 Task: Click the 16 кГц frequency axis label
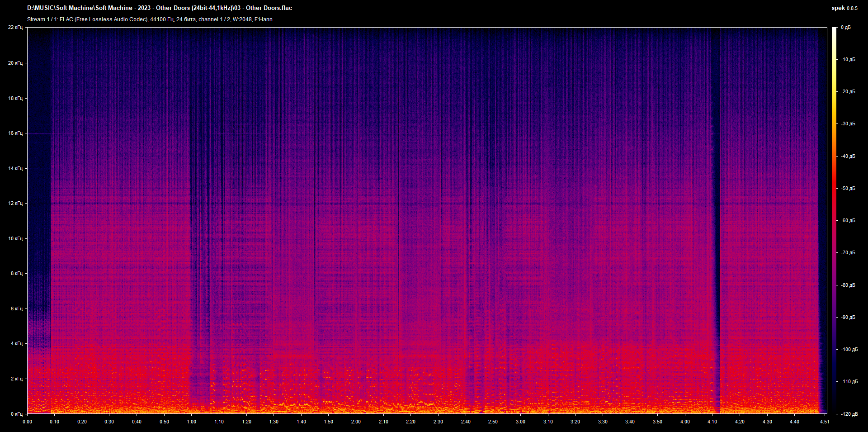pyautogui.click(x=15, y=133)
